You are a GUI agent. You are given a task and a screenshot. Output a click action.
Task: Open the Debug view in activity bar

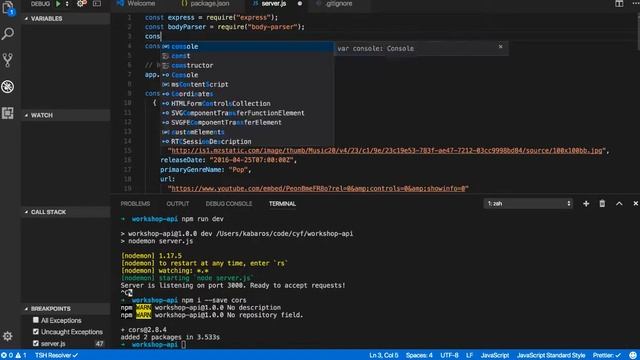[8, 87]
